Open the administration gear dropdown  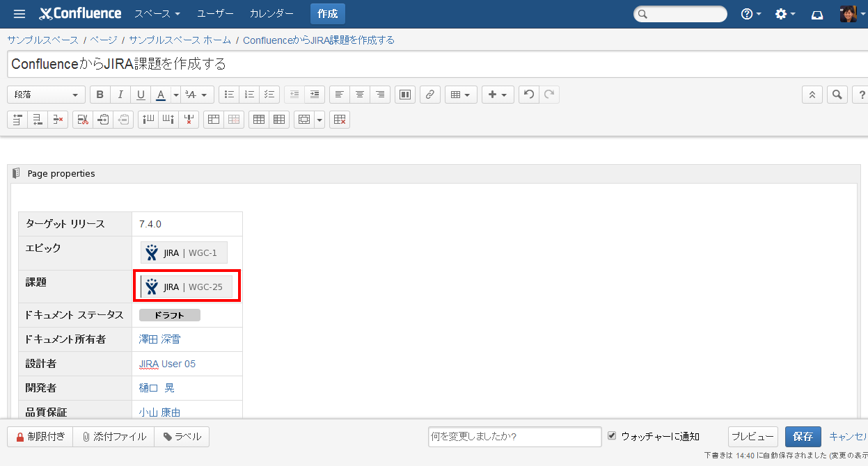785,14
